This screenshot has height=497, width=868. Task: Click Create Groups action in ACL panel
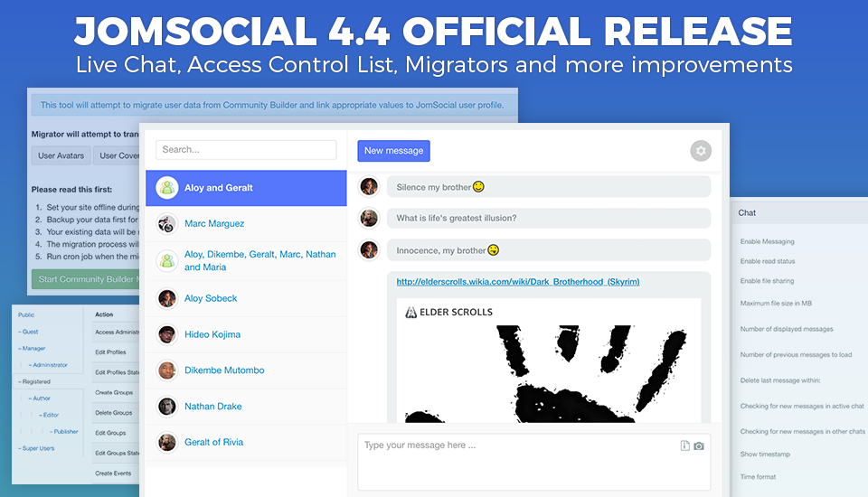(114, 392)
